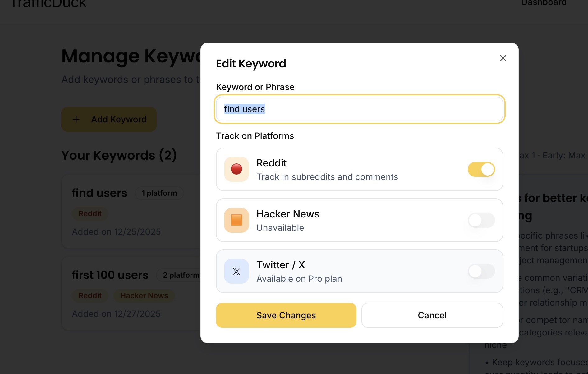Click the plus icon on Add Keyword
Image resolution: width=588 pixels, height=374 pixels.
(x=76, y=119)
